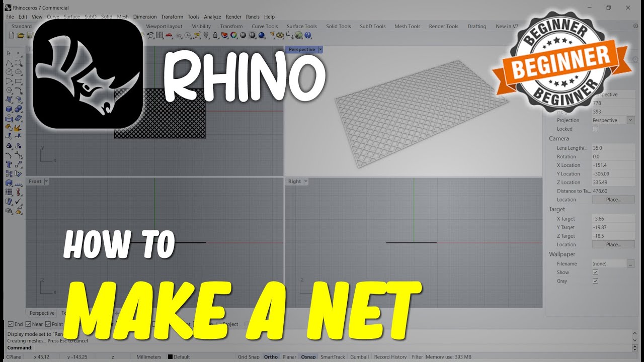Open the Filter selector in status bar

click(417, 357)
